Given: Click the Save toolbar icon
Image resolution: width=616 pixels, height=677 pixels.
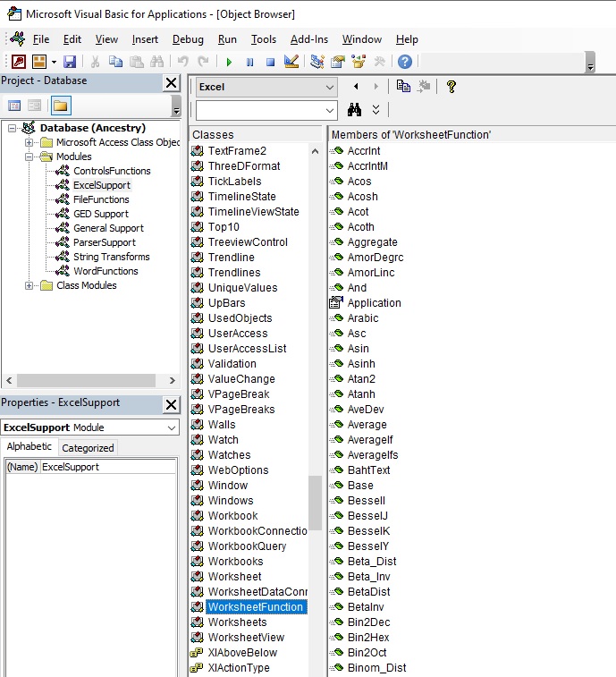Looking at the screenshot, I should pyautogui.click(x=70, y=62).
